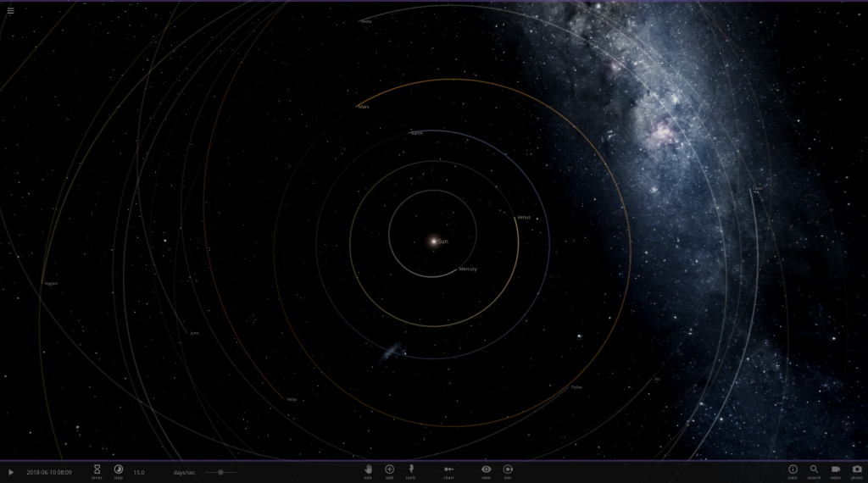Open the search magnifier
This screenshot has width=868, height=483.
(814, 471)
